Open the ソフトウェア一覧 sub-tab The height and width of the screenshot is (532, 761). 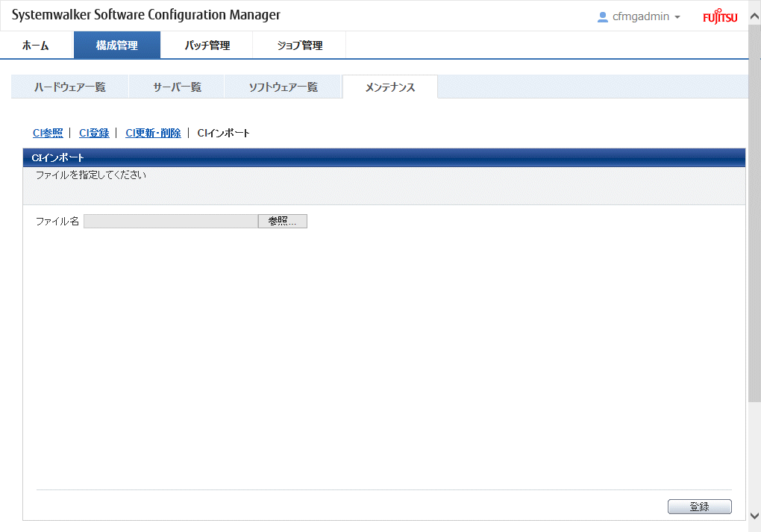click(283, 87)
